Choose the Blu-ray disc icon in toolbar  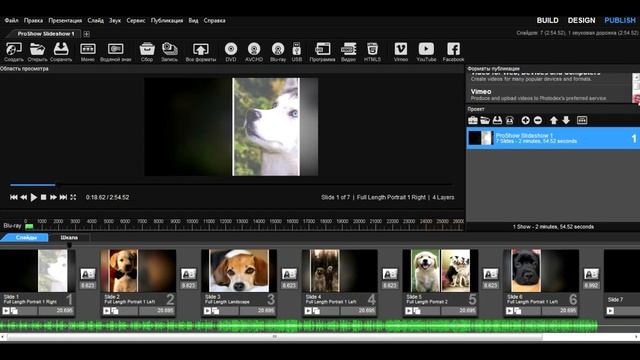tap(278, 49)
